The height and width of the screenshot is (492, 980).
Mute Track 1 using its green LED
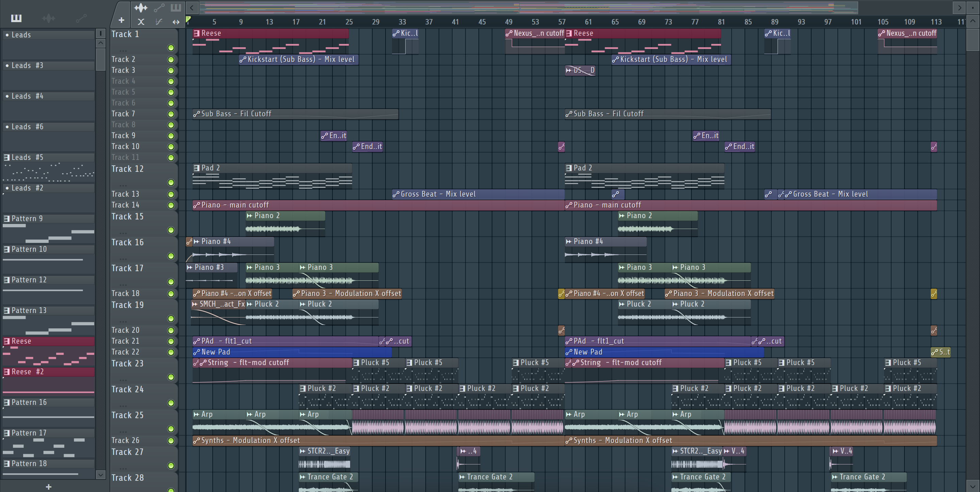[171, 48]
